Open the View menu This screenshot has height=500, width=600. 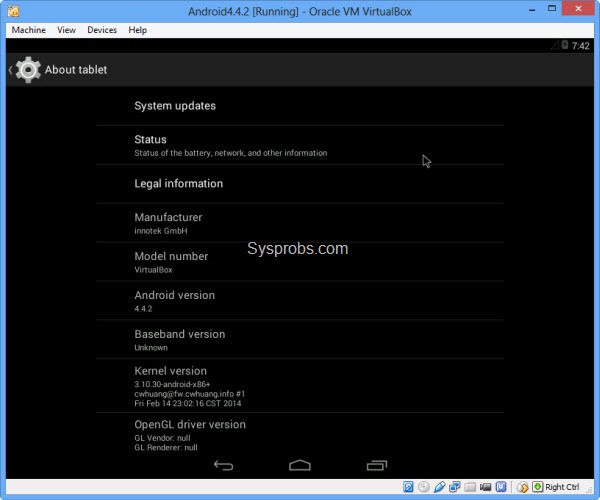66,30
